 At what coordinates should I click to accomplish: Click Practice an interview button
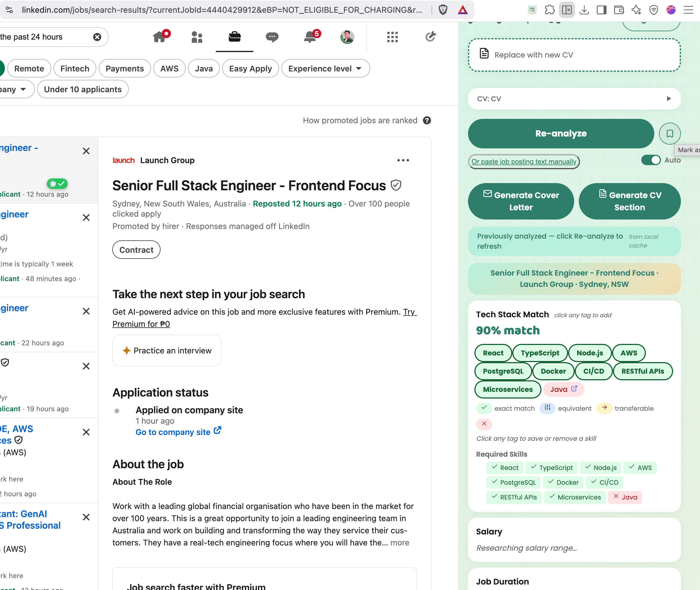click(167, 351)
